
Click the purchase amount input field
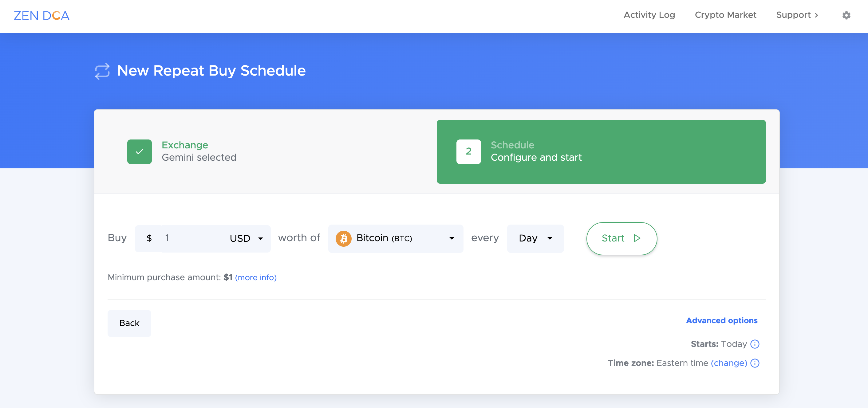click(x=188, y=238)
